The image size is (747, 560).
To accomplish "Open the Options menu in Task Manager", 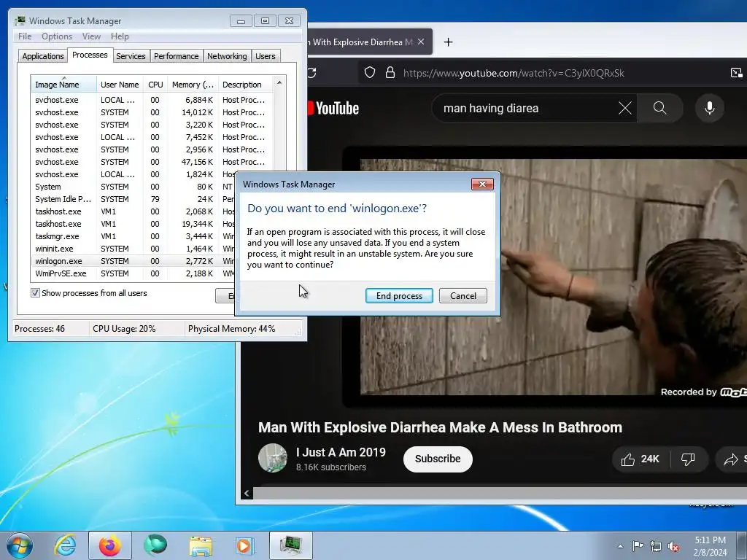I will coord(57,36).
